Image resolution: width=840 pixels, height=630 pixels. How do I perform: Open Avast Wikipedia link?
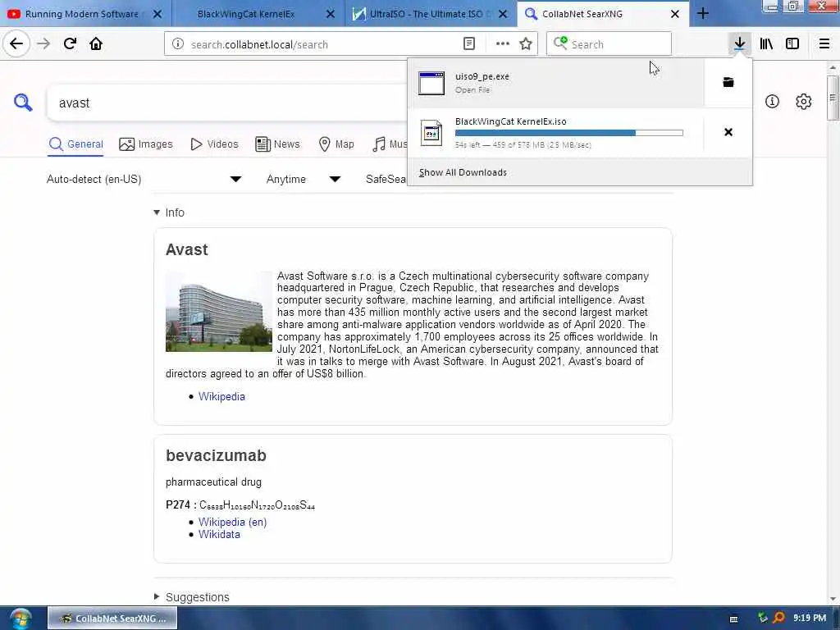pos(221,396)
